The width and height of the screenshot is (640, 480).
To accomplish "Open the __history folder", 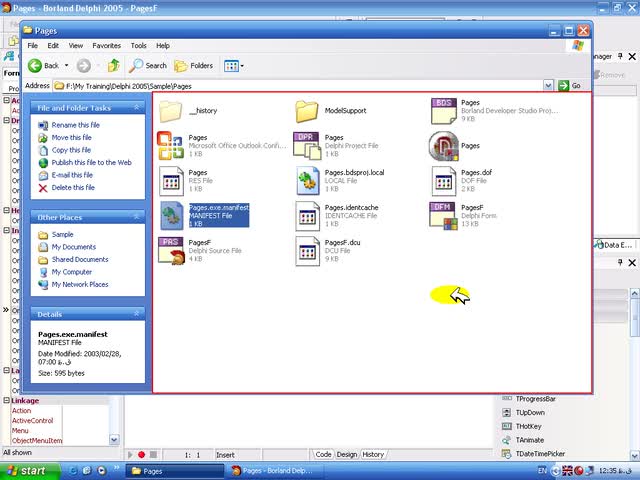I will click(171, 111).
